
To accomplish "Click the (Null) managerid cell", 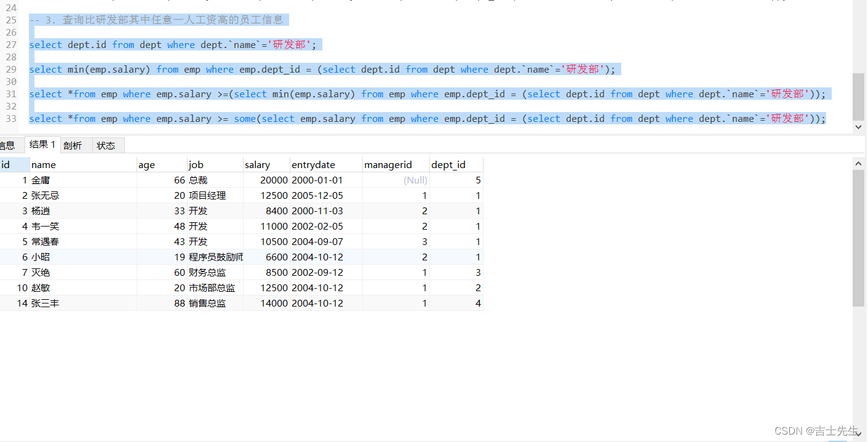I will (396, 180).
